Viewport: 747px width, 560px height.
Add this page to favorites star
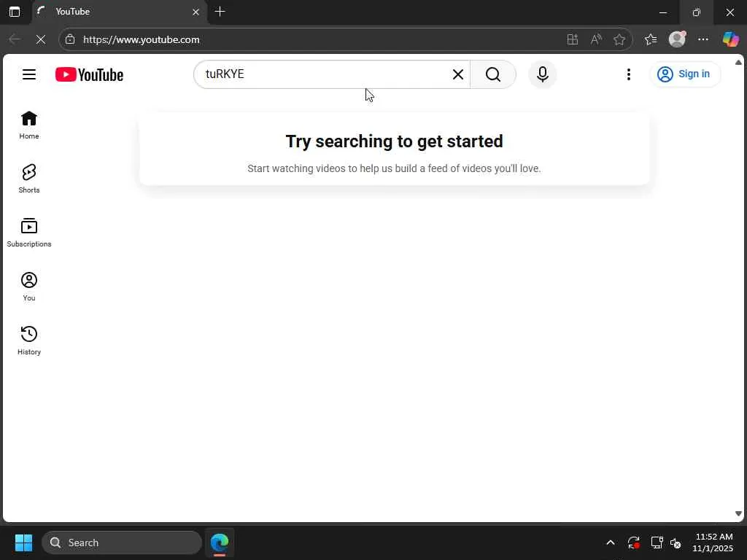point(619,39)
